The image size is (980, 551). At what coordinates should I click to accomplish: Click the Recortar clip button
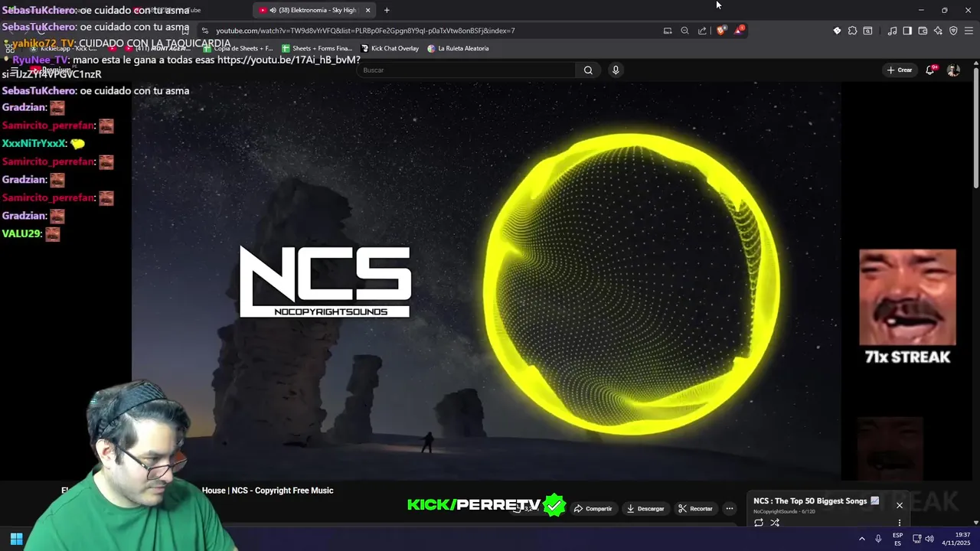(695, 508)
